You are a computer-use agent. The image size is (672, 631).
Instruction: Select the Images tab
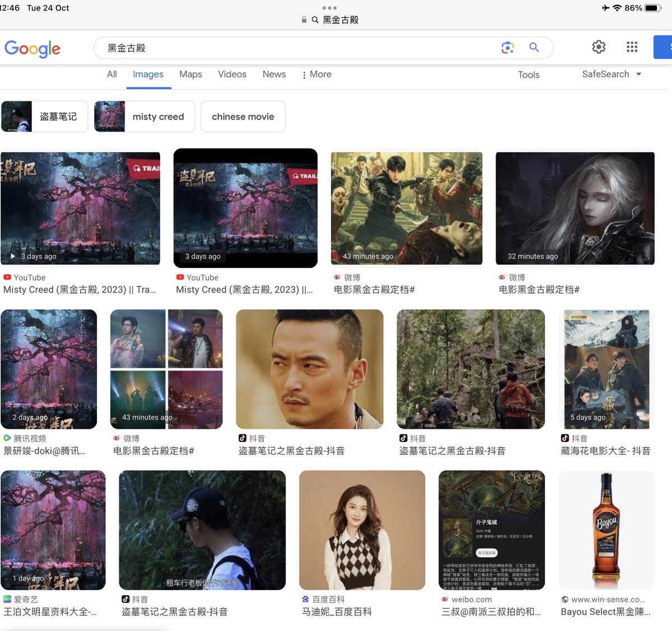point(148,74)
